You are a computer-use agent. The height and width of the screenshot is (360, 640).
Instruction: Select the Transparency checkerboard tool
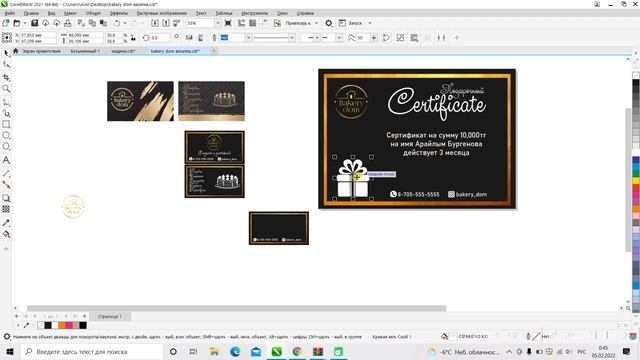[6, 209]
